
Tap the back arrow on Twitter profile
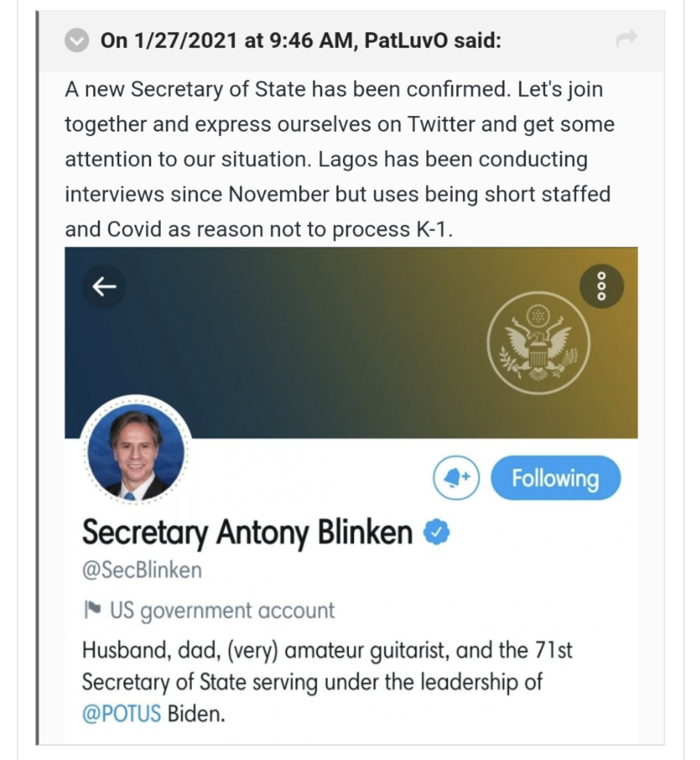click(x=104, y=286)
